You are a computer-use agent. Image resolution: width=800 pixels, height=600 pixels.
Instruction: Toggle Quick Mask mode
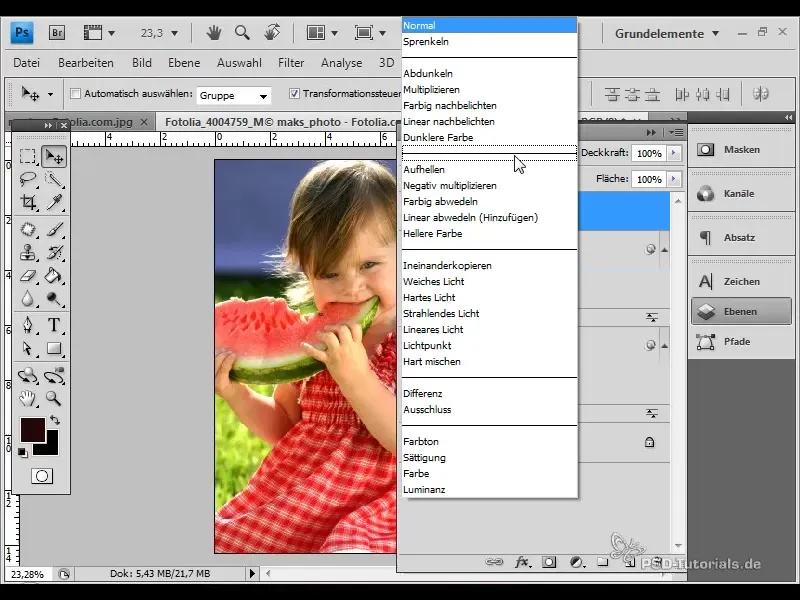[x=42, y=476]
